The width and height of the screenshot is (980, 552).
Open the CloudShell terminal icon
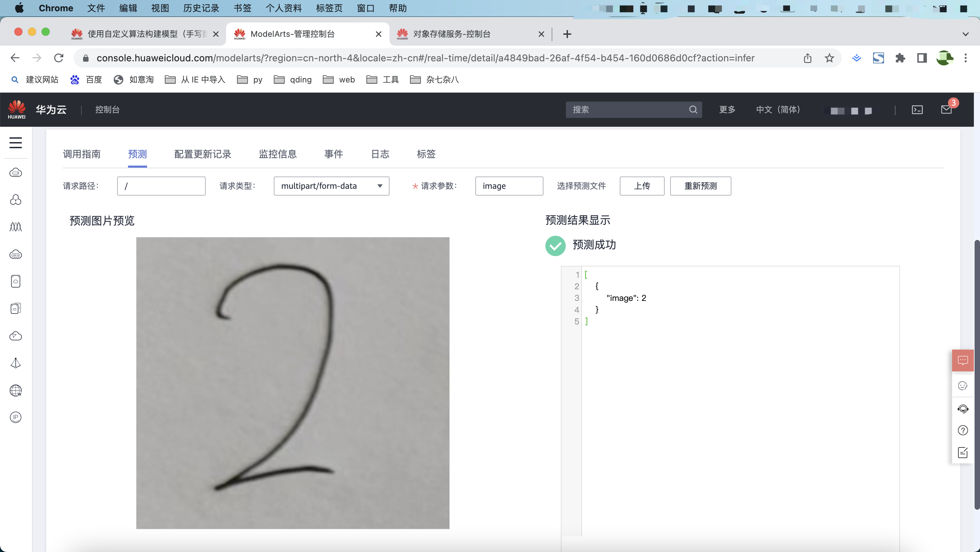917,110
